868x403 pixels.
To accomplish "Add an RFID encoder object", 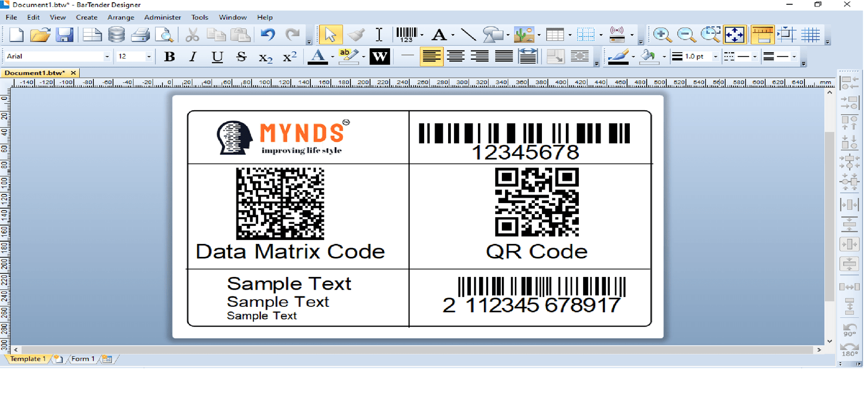I will 617,35.
